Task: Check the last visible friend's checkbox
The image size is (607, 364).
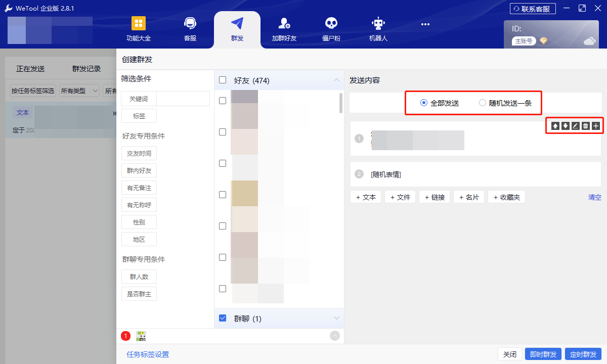Action: pyautogui.click(x=223, y=289)
